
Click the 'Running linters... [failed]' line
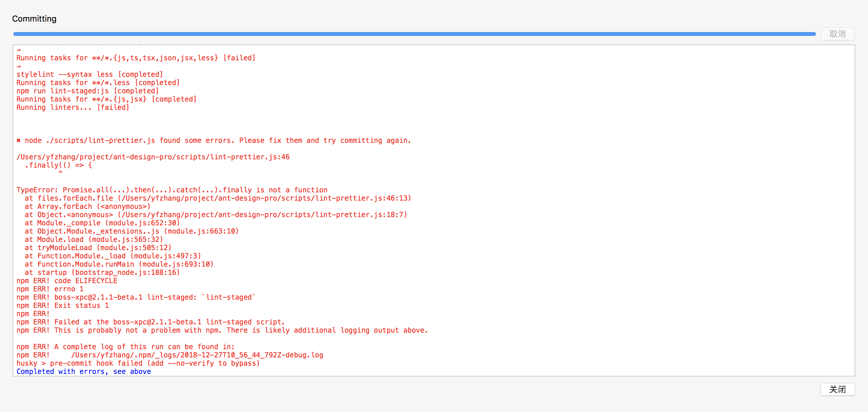tap(72, 107)
